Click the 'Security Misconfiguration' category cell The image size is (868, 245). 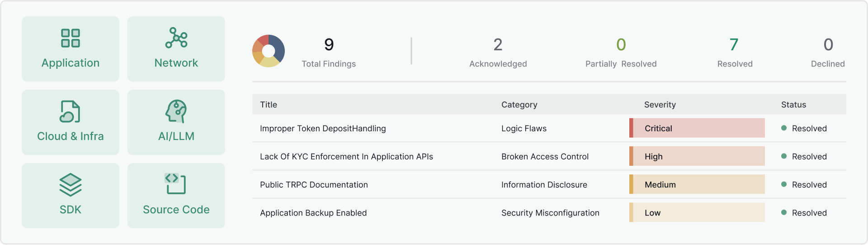tap(550, 212)
